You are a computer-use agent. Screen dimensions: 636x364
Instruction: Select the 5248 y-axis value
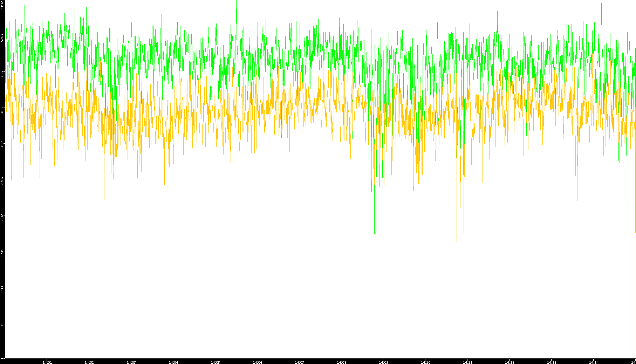(x=2, y=37)
